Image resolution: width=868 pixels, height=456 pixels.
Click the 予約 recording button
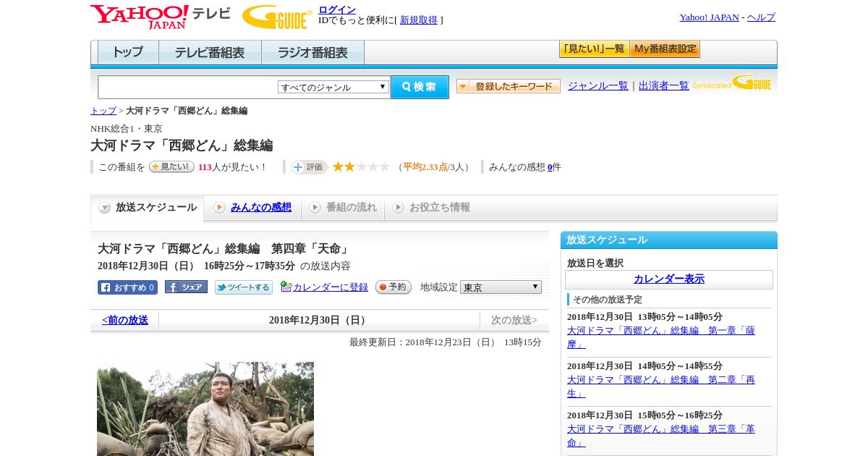[393, 287]
